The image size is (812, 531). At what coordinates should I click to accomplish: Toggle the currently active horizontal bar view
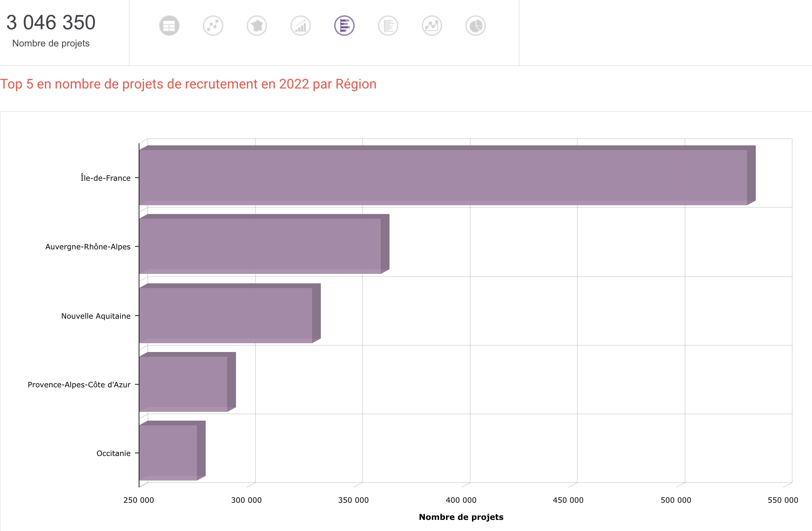coord(344,25)
